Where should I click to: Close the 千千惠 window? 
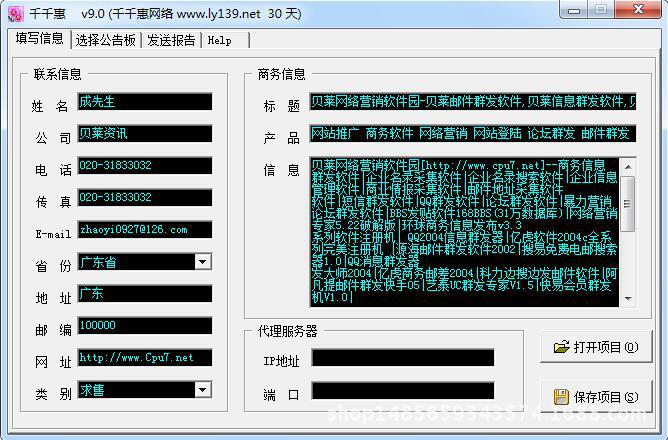click(638, 9)
